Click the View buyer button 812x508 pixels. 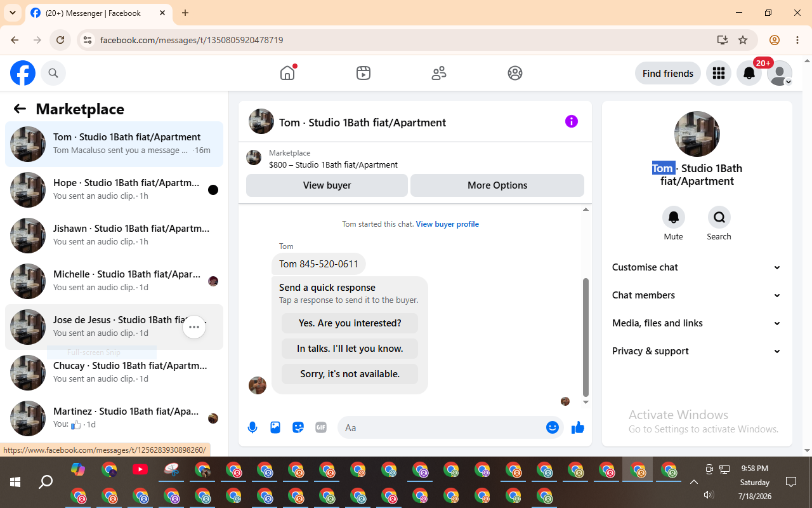[327, 185]
